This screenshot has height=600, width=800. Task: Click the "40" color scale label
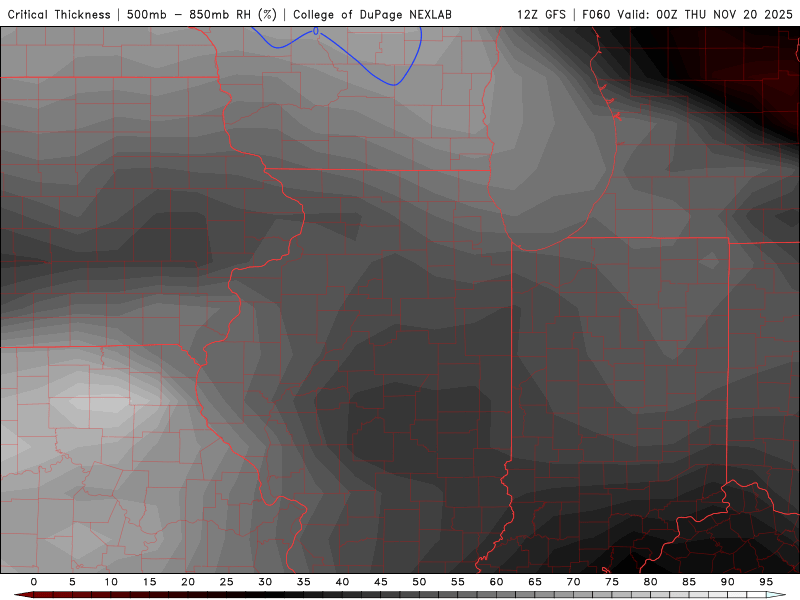tap(342, 582)
